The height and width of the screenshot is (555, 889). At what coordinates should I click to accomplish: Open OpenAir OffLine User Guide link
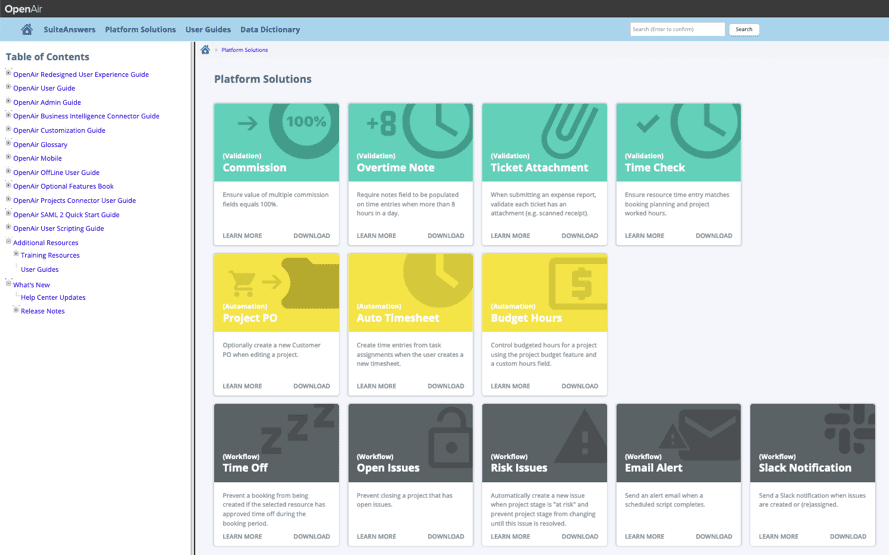pyautogui.click(x=56, y=172)
